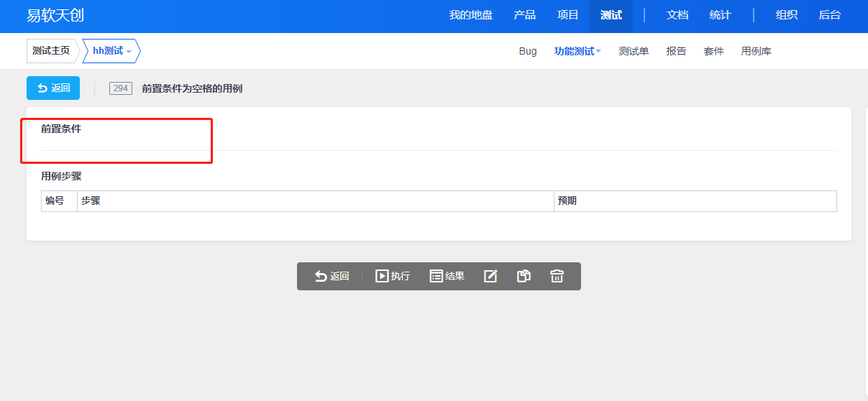
Task: Open 后台 in top navigation
Action: tap(830, 15)
